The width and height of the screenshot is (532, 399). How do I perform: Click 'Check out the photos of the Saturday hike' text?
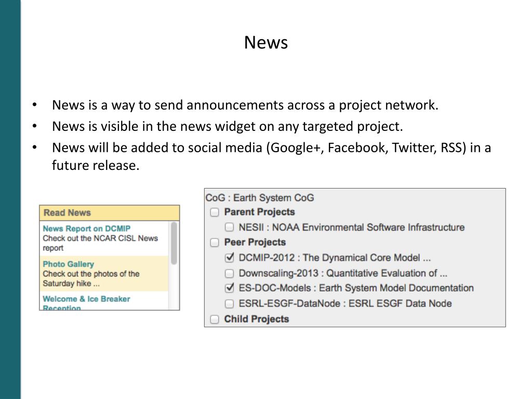coord(91,278)
